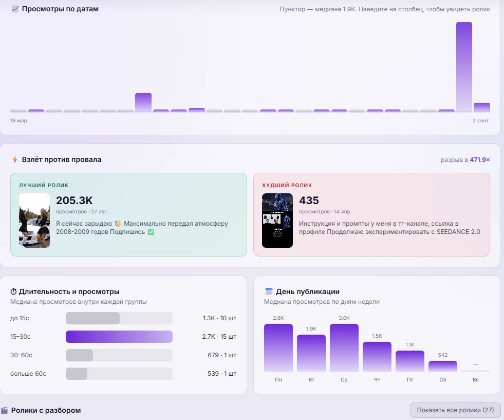Click the clapperboard icon beside "Ролики с разбором"
This screenshot has width=504, height=420.
5,410
